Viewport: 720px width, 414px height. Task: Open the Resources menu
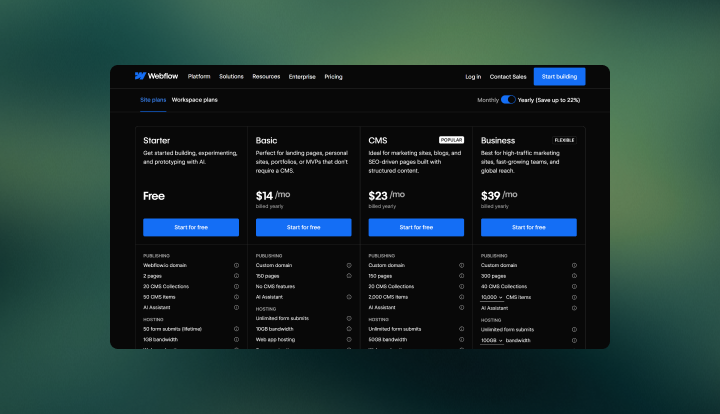tap(266, 77)
